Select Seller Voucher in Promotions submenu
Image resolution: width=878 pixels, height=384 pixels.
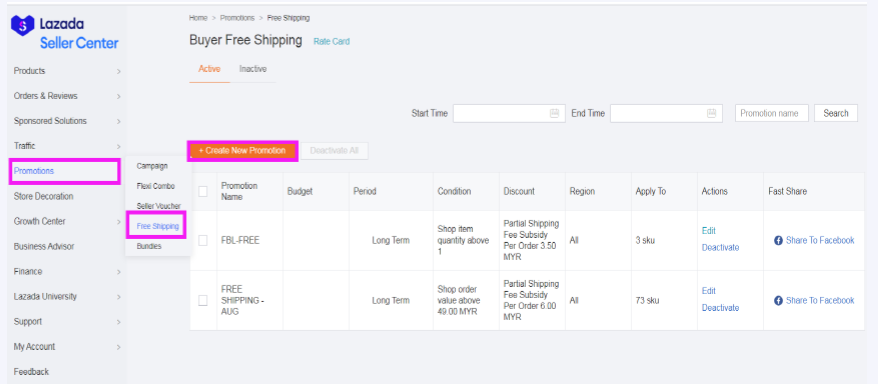[x=158, y=206]
